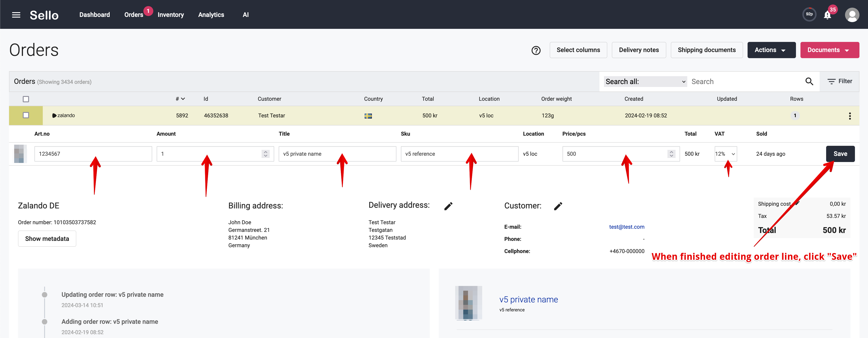Tick the select-all orders checkbox
This screenshot has width=868, height=338.
coord(26,99)
